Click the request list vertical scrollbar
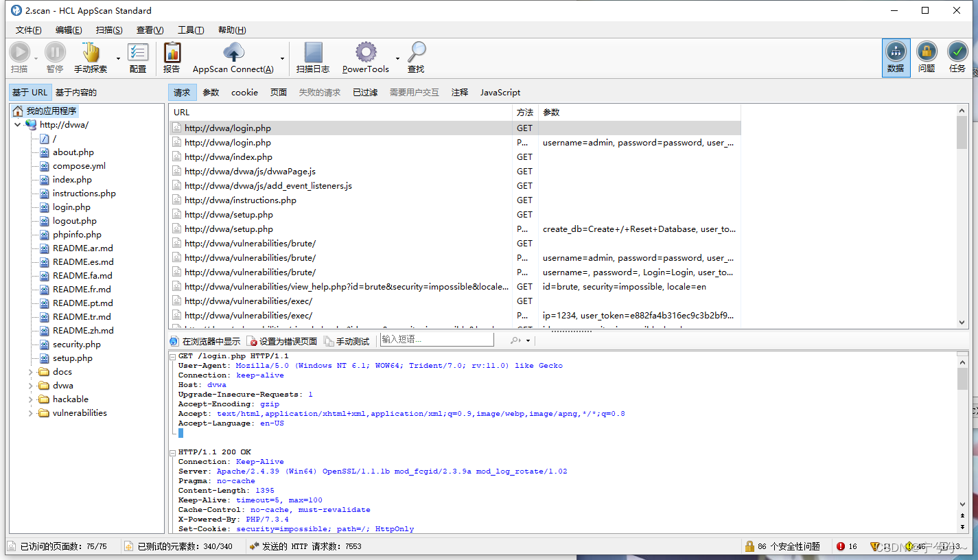This screenshot has height=560, width=978. point(962,216)
